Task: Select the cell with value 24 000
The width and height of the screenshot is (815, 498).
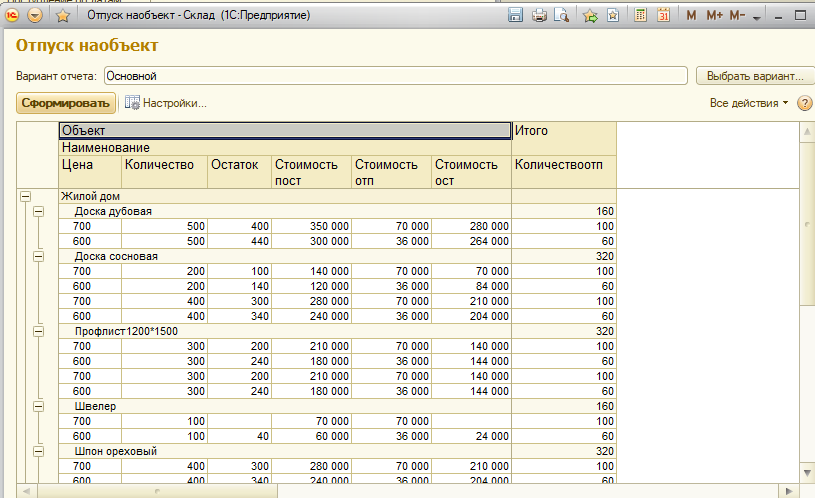Action: [471, 436]
